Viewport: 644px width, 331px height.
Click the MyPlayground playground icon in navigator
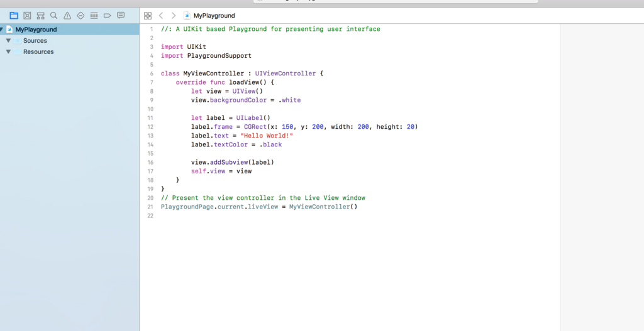[x=9, y=30]
